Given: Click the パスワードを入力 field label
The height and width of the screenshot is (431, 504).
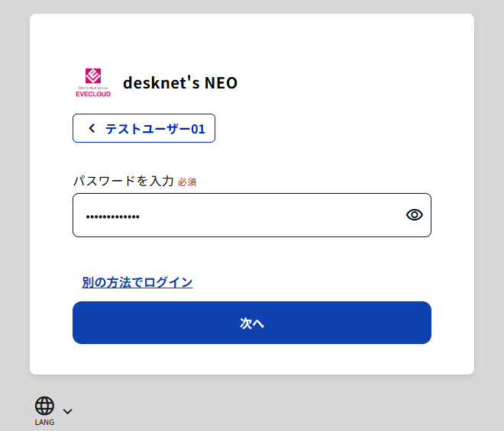Looking at the screenshot, I should click(124, 181).
